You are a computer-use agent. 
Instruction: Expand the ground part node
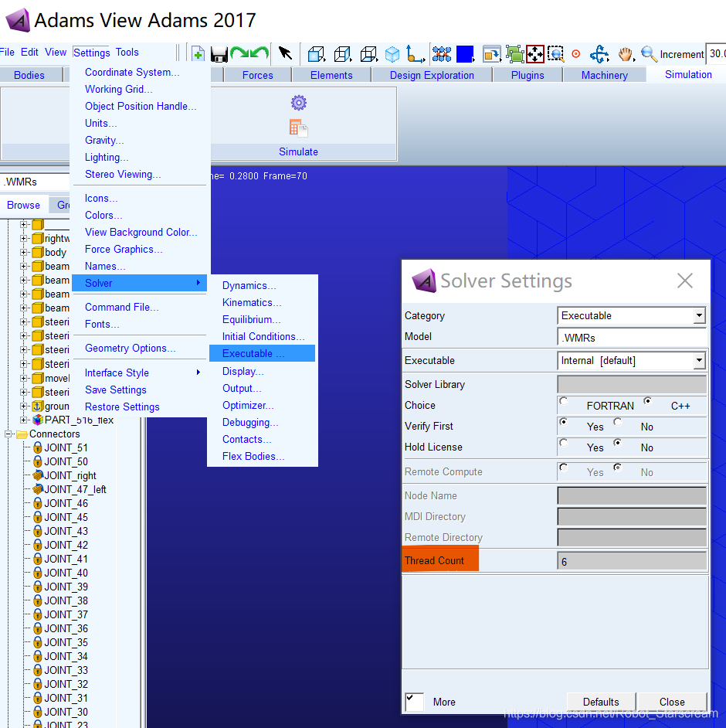pyautogui.click(x=24, y=407)
